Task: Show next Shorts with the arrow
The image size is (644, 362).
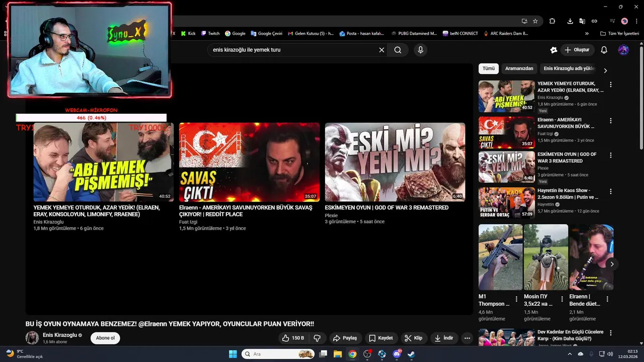Action: coord(612,264)
